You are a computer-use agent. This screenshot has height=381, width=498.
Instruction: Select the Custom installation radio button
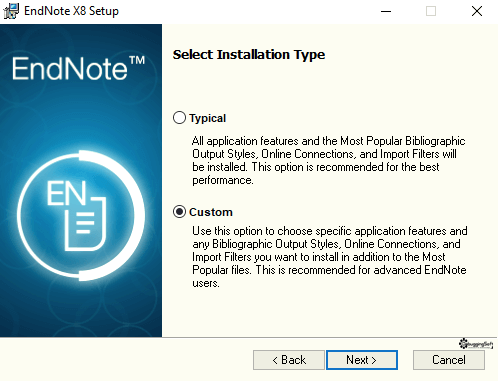[179, 212]
